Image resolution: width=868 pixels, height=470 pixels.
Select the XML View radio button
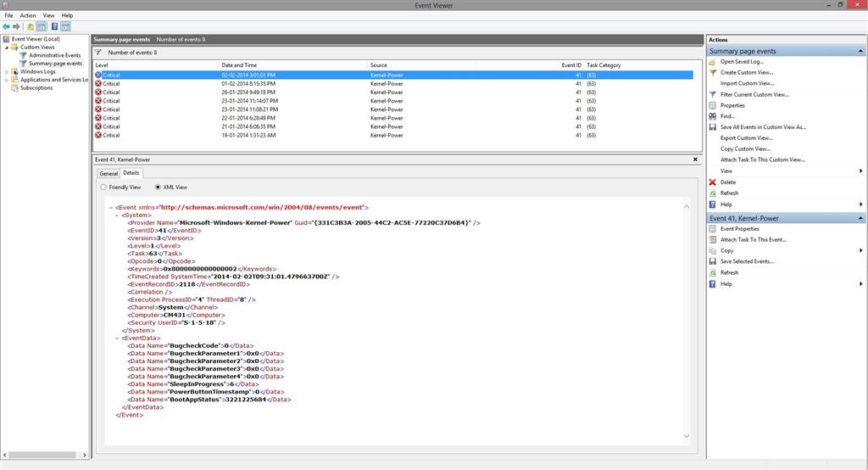tap(158, 187)
